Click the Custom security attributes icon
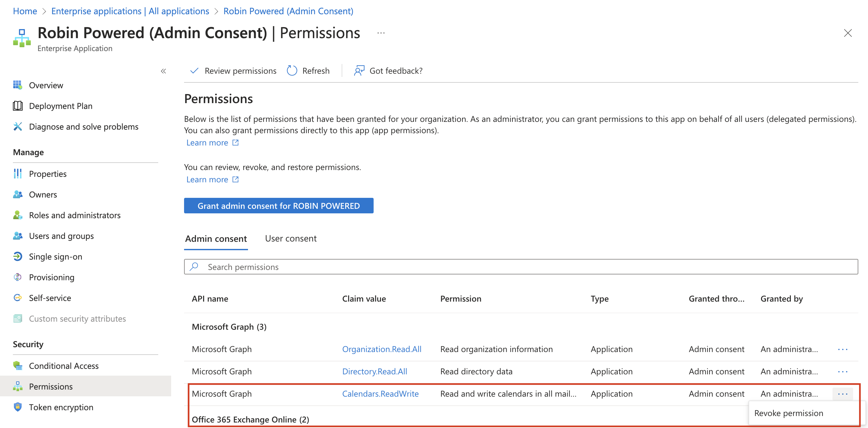868x428 pixels. [x=17, y=318]
